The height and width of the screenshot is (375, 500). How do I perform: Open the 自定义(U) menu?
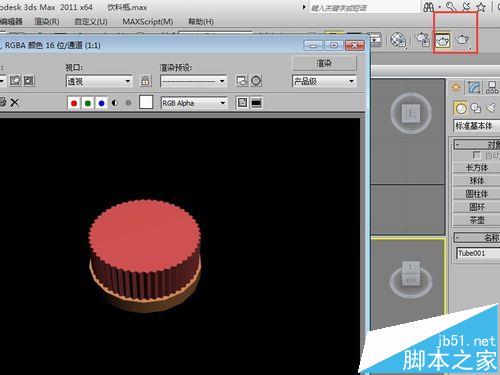tap(91, 22)
